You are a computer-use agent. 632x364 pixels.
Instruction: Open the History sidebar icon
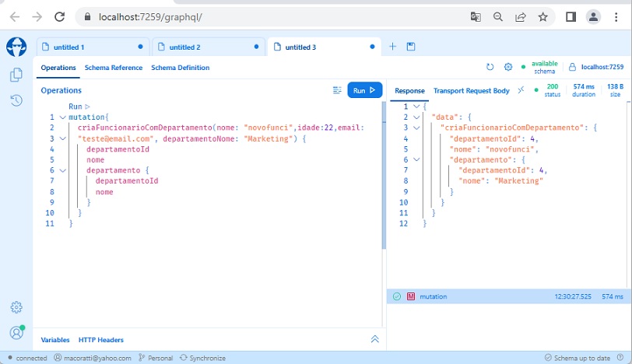coord(16,100)
